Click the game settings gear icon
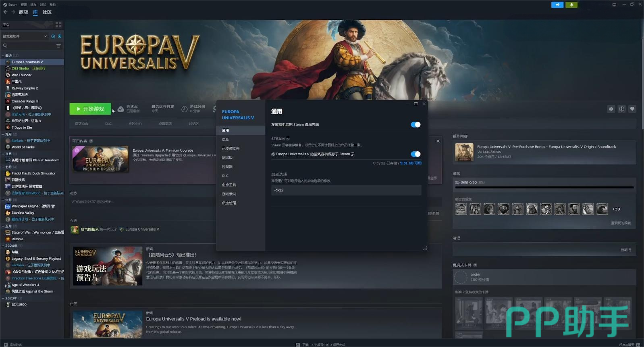This screenshot has width=644, height=347. pyautogui.click(x=611, y=109)
